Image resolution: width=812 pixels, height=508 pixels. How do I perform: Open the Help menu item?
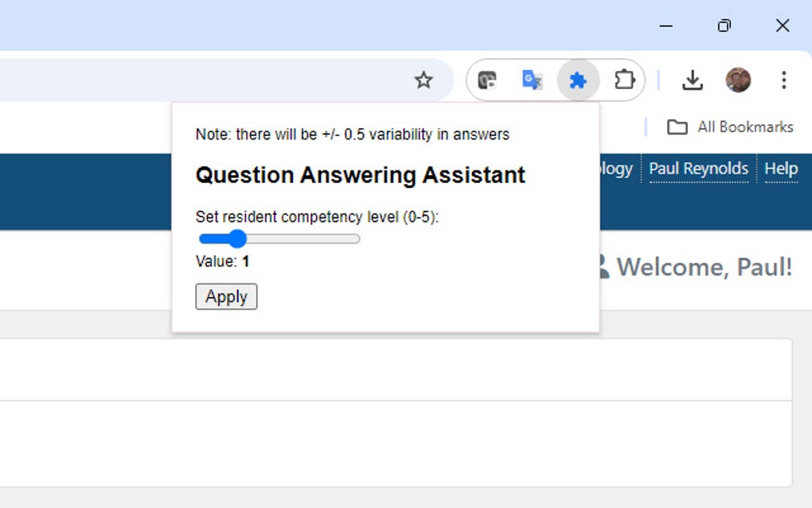(781, 169)
